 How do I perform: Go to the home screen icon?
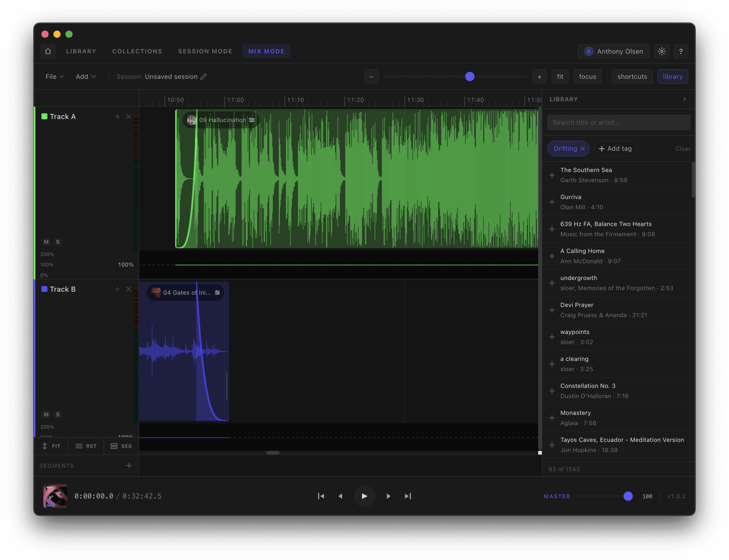tap(48, 51)
